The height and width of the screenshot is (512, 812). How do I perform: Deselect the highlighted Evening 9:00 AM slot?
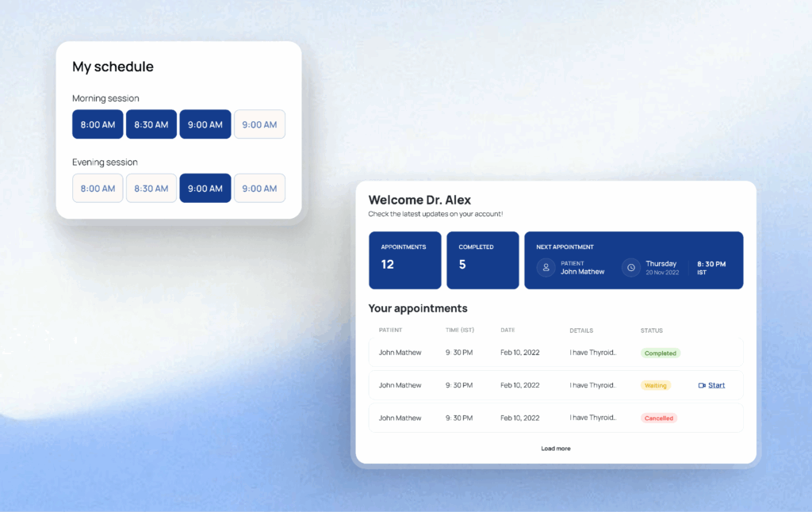pos(205,188)
